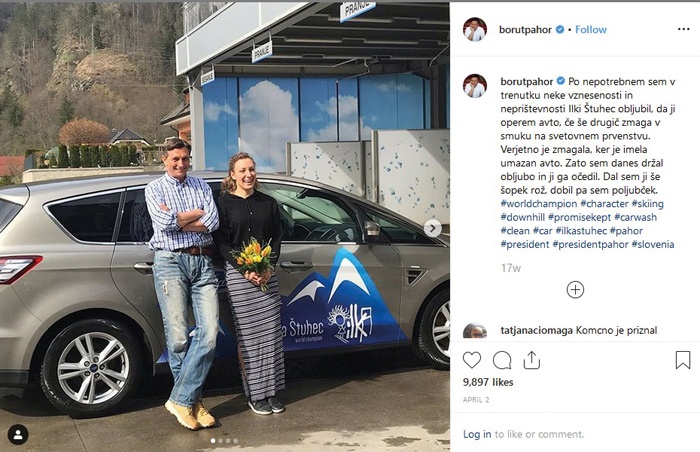Go to next photo using arrow chevron
This screenshot has width=700, height=452.
click(x=433, y=229)
